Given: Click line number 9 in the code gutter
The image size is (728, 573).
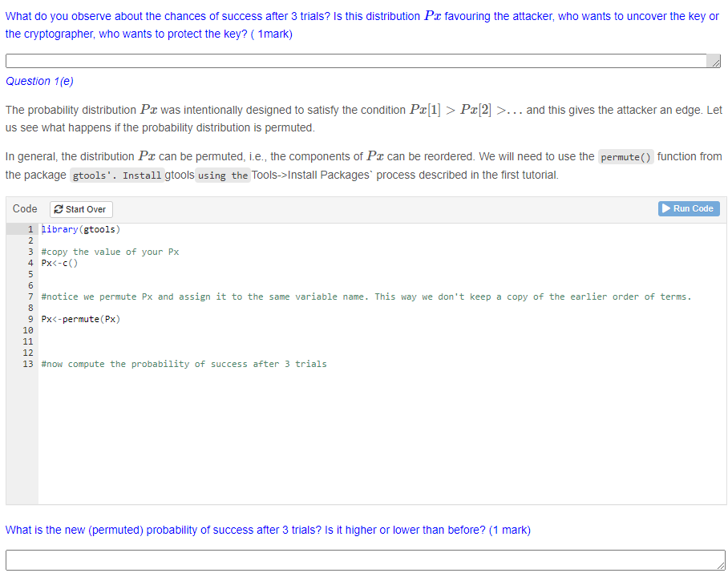Looking at the screenshot, I should pos(30,319).
